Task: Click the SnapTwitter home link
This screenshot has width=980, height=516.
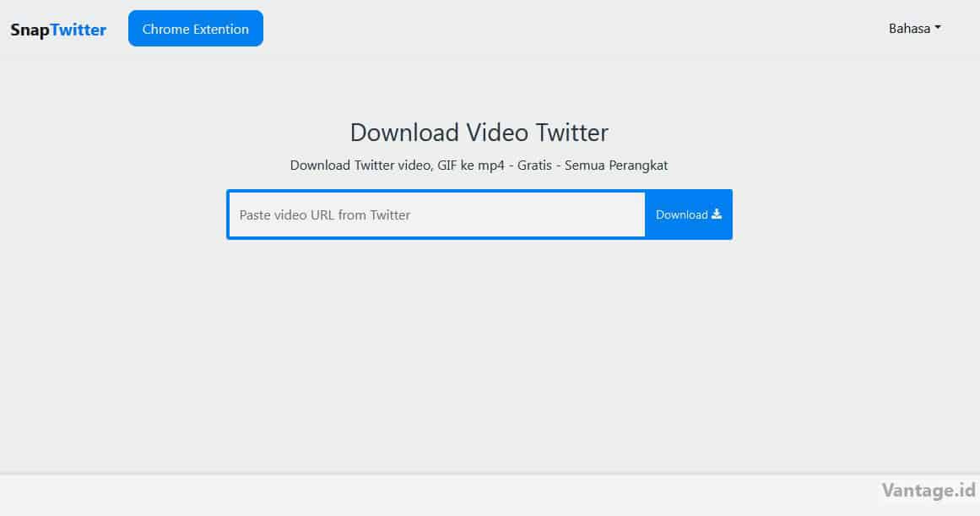Action: coord(57,29)
